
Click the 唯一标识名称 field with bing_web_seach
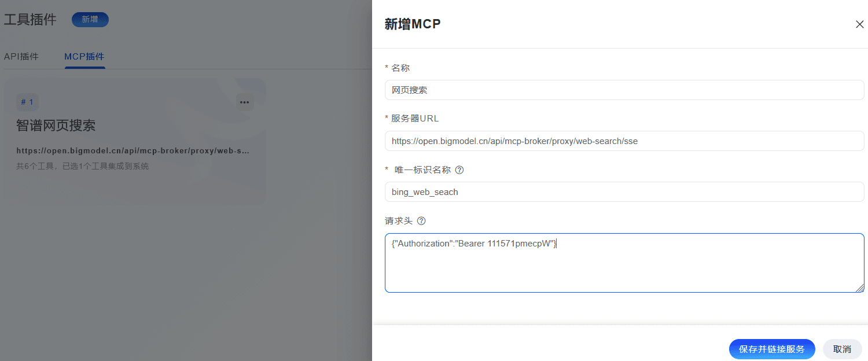point(624,192)
